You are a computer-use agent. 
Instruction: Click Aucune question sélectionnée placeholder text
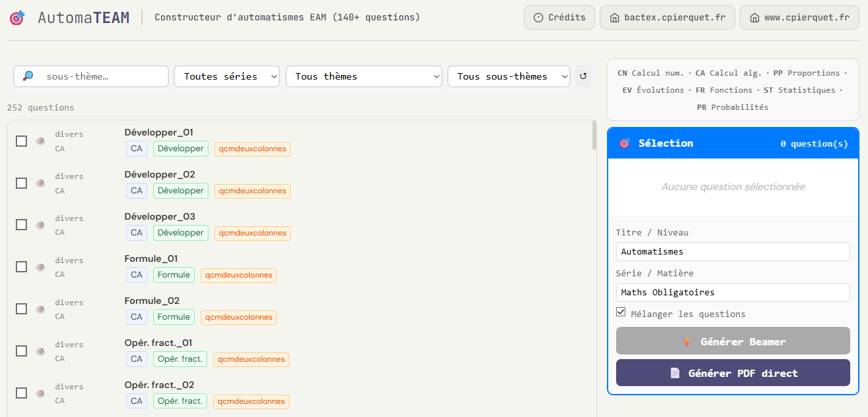[x=733, y=187]
